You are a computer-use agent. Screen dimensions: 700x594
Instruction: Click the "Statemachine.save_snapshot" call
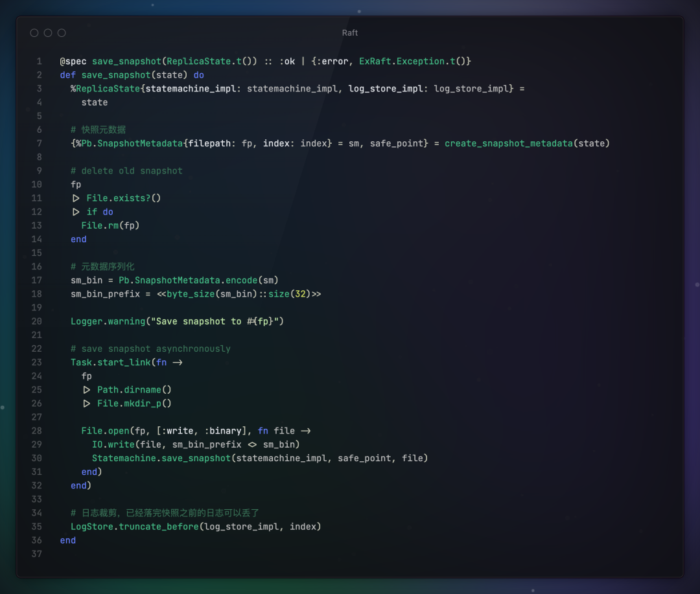161,459
